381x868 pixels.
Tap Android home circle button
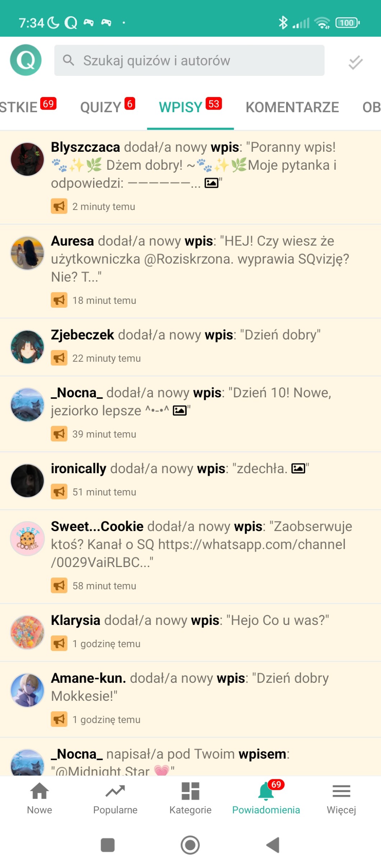coord(190,845)
